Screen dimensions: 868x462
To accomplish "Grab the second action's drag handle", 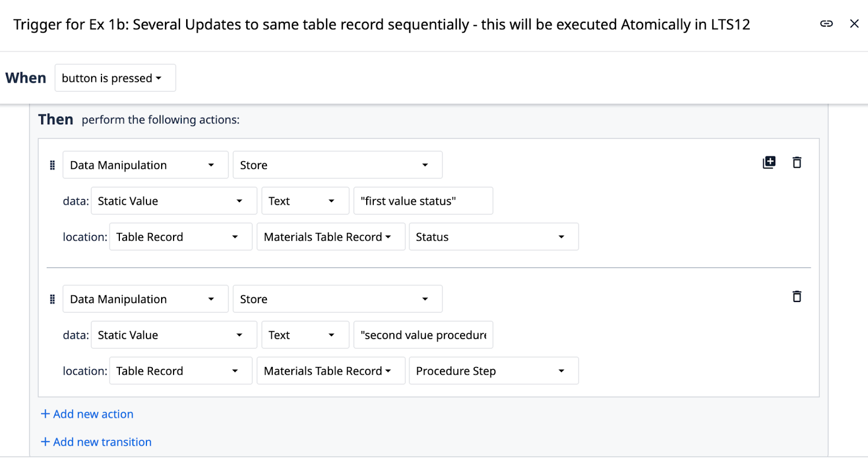I will coord(53,299).
